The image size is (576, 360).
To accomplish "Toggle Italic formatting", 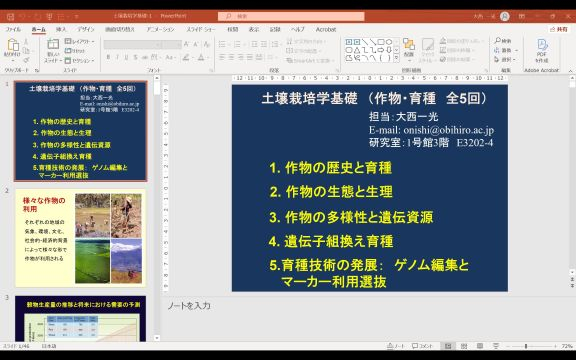I will 118,57.
